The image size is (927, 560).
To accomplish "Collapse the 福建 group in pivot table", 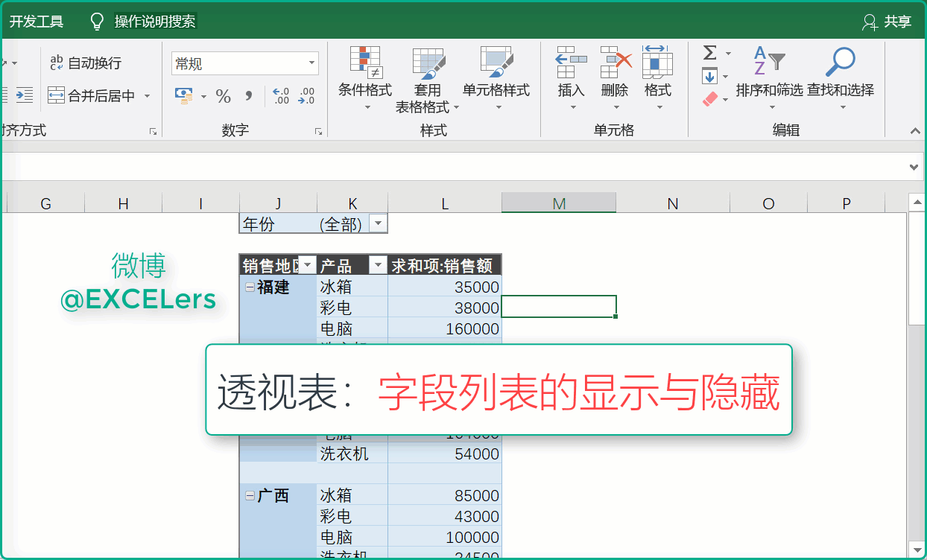I will click(x=250, y=287).
